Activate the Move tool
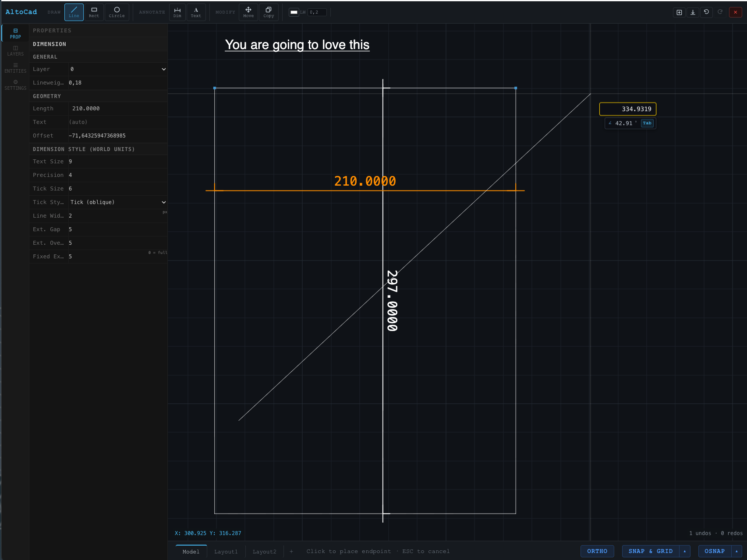Image resolution: width=747 pixels, height=560 pixels. click(248, 12)
